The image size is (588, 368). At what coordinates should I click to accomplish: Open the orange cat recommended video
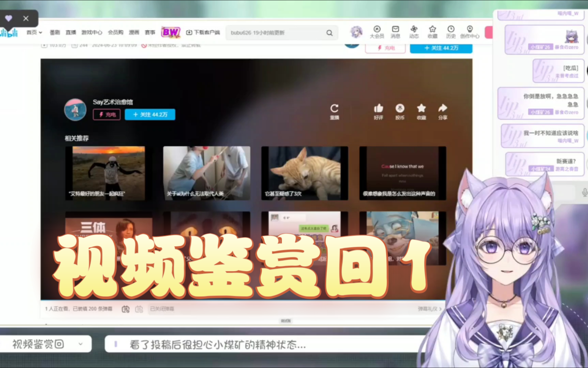pyautogui.click(x=305, y=173)
